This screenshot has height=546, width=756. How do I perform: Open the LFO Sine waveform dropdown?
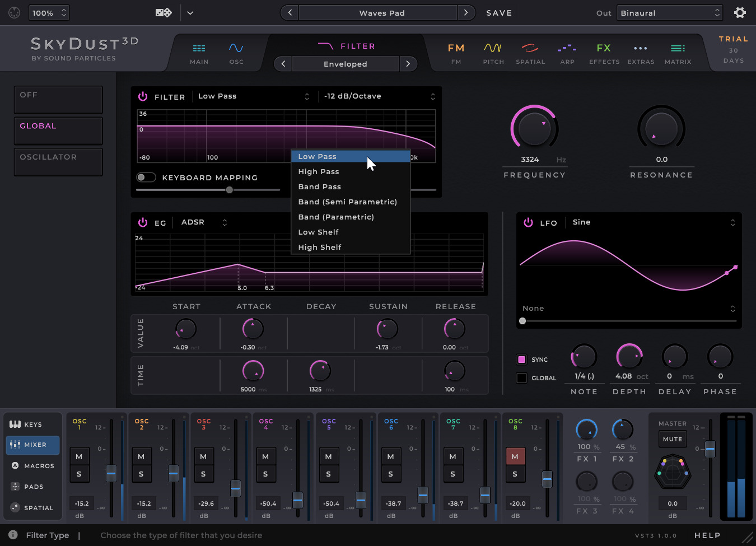pos(653,222)
